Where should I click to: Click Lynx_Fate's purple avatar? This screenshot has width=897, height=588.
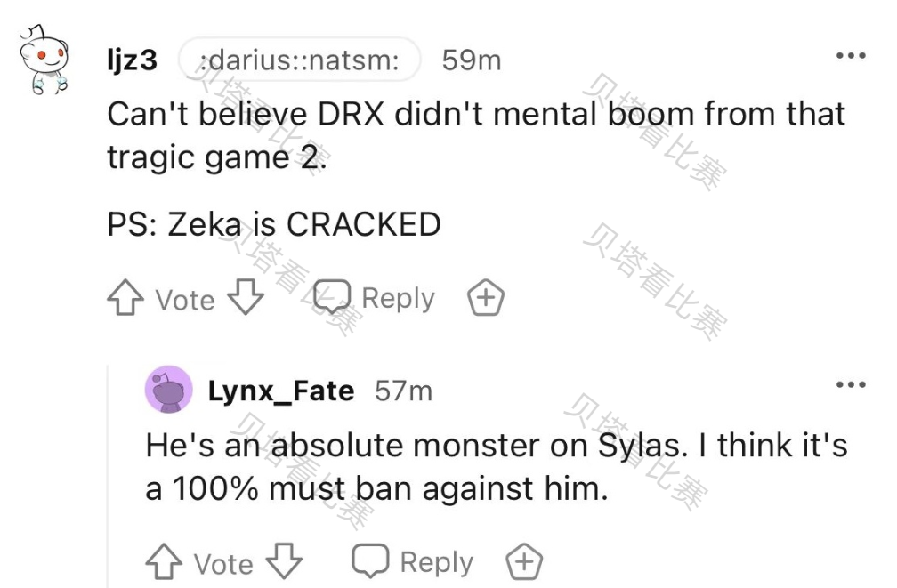[x=168, y=390]
